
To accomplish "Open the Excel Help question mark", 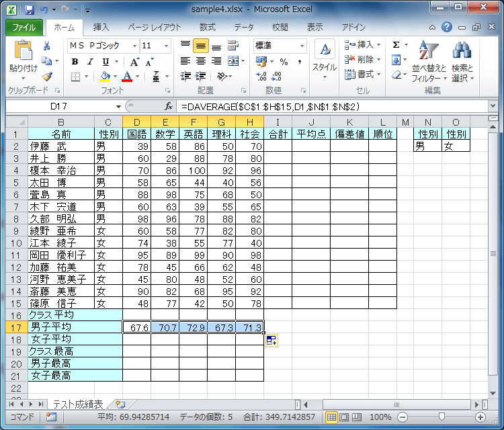I will [x=447, y=28].
